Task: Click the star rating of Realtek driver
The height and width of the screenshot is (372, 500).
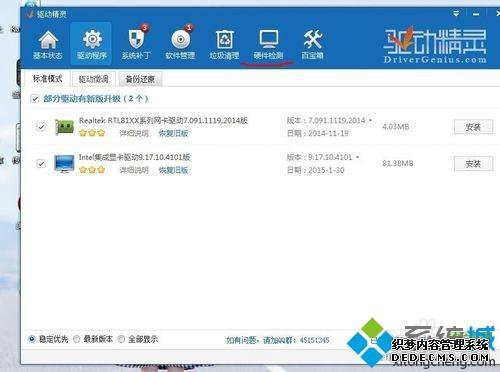Action: (92, 133)
